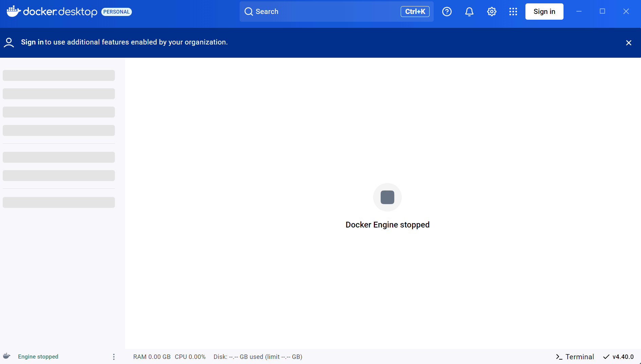Minimize the Docker Desktop window

(x=579, y=12)
